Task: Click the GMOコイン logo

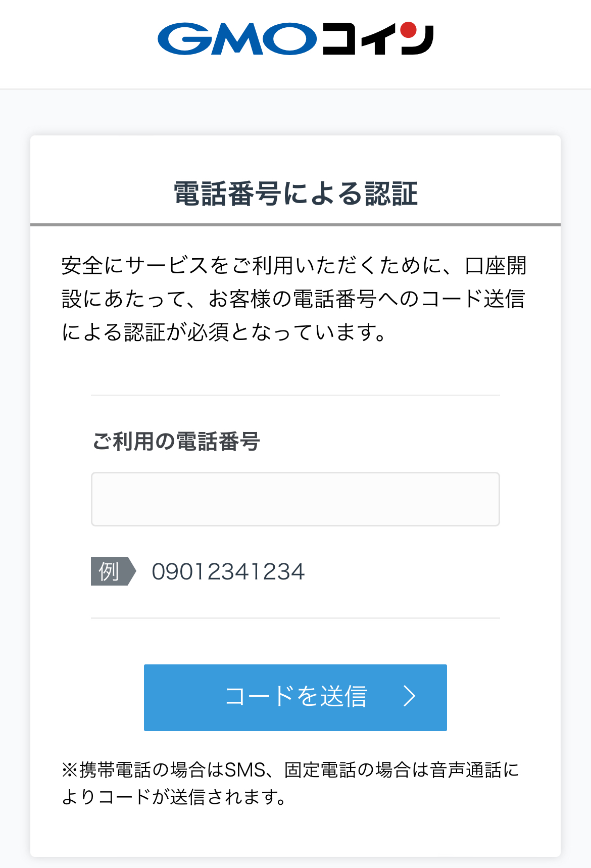Action: tap(295, 38)
